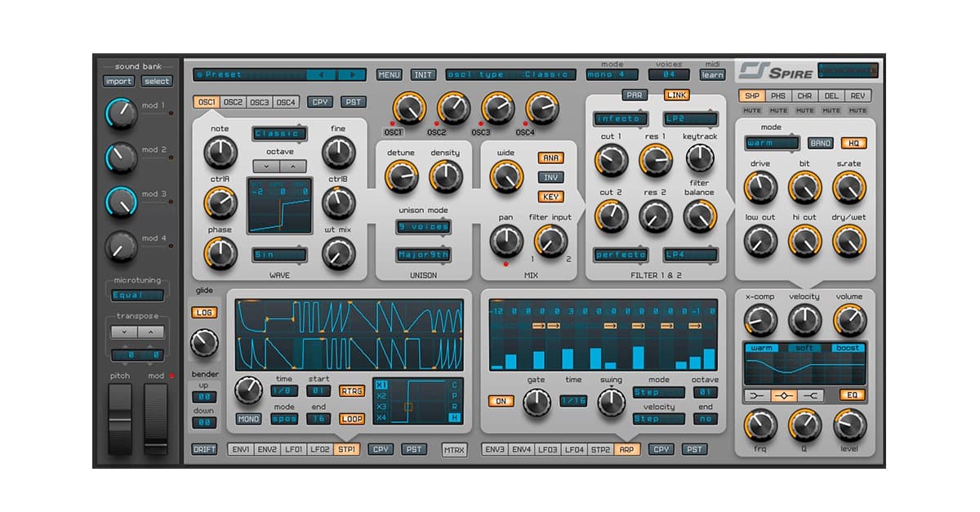Select the high-shelf EQ shape icon

pyautogui.click(x=810, y=394)
